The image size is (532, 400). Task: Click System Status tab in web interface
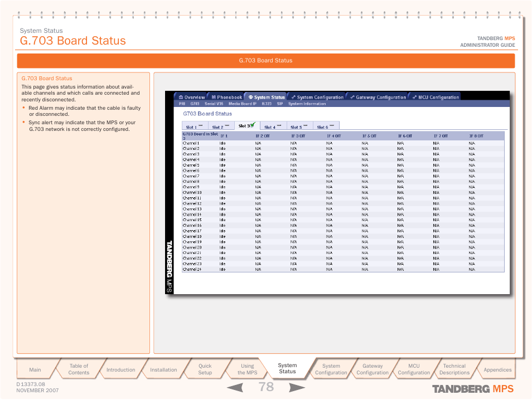click(267, 97)
